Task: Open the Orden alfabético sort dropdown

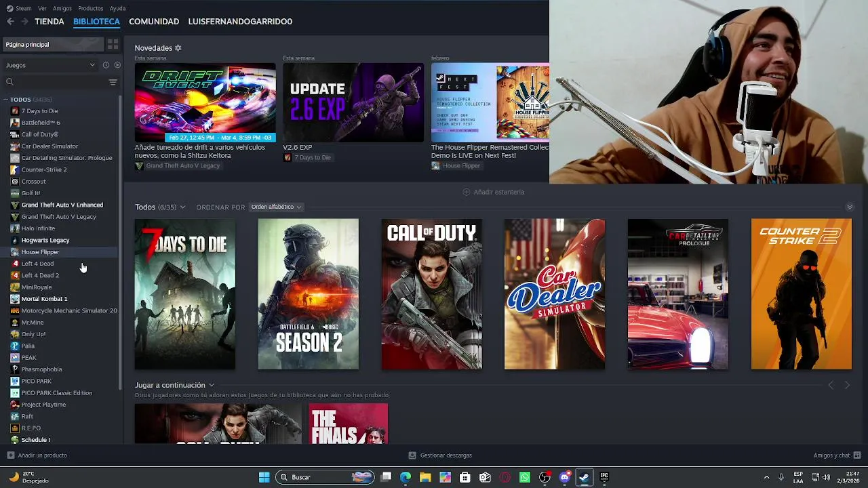Action: pos(276,207)
